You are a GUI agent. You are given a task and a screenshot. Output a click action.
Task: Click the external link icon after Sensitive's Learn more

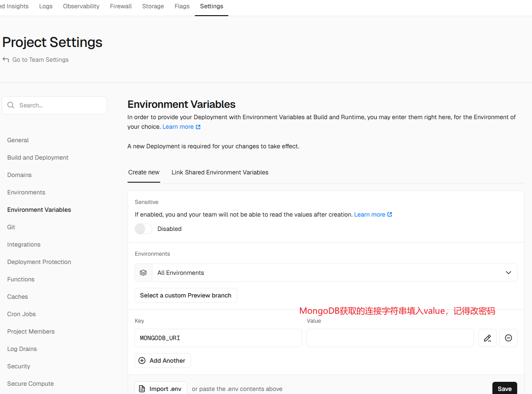coord(390,214)
